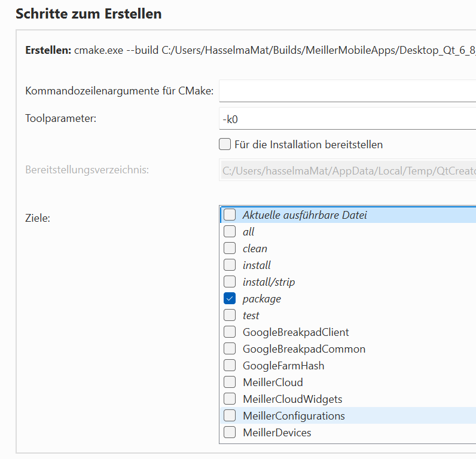The height and width of the screenshot is (459, 476).
Task: Click the disabled Bereitstellungsverzeichnis path field
Action: click(x=347, y=170)
